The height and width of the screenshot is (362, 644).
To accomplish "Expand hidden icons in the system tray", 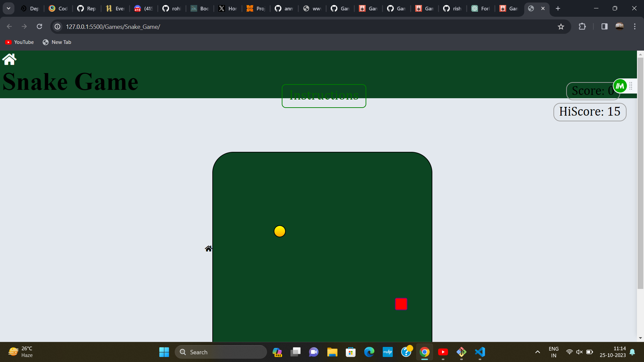I will 537,352.
